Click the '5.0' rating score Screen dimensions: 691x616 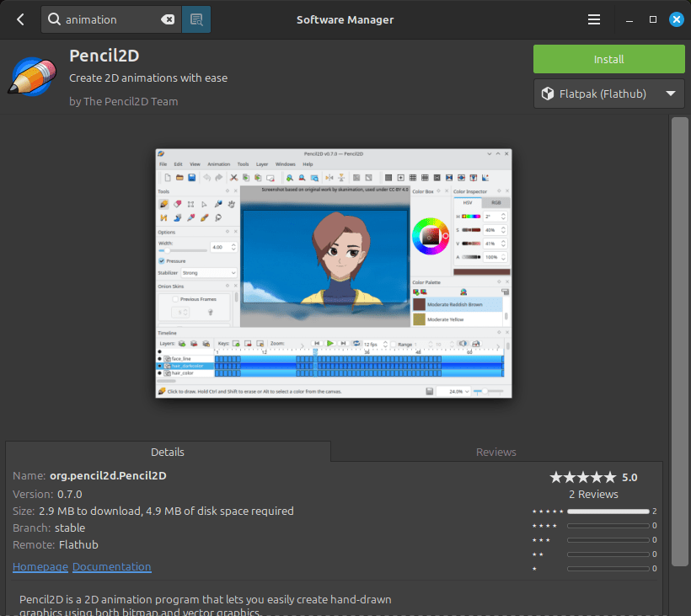tap(629, 478)
